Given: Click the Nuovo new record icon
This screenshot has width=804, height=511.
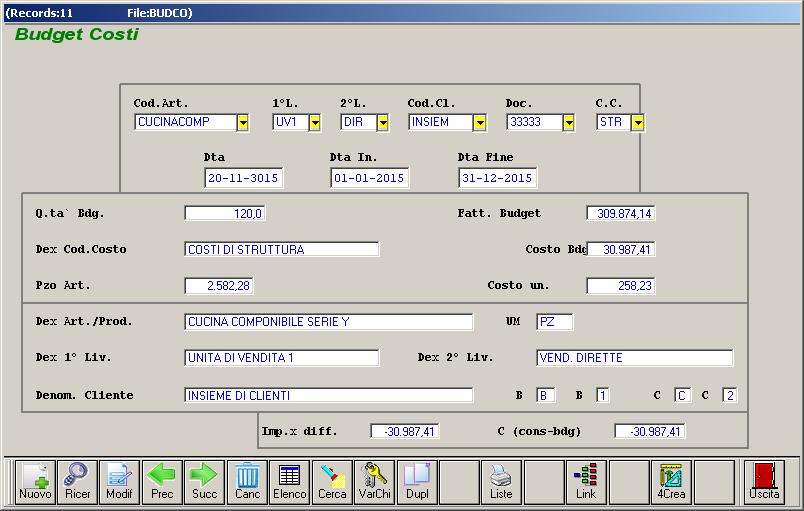Looking at the screenshot, I should pos(35,482).
